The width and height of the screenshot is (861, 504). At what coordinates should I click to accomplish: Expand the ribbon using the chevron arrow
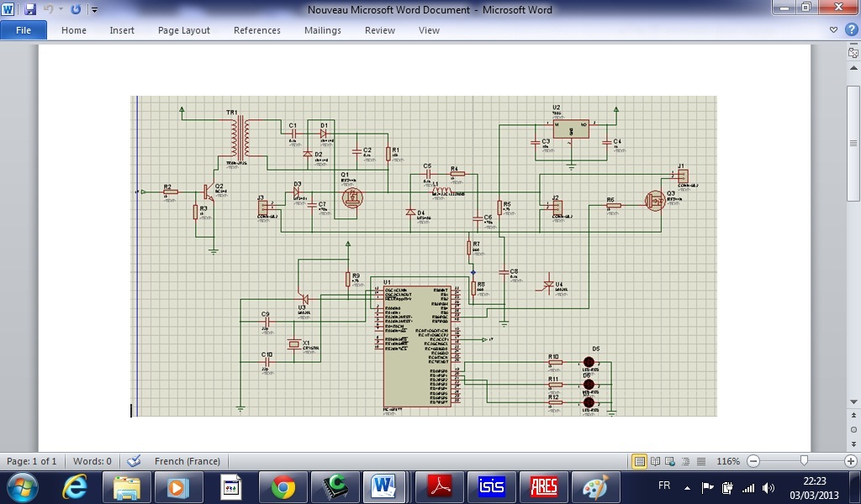(x=834, y=29)
